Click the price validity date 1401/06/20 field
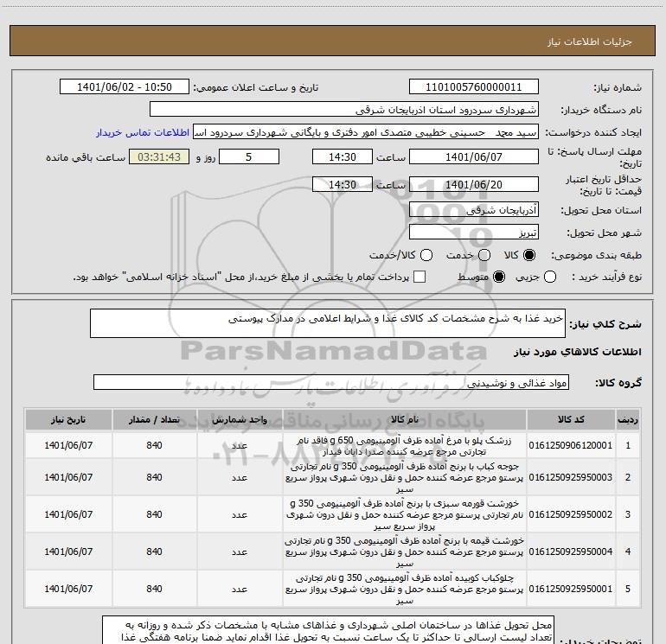This screenshot has width=666, height=644. pyautogui.click(x=474, y=184)
